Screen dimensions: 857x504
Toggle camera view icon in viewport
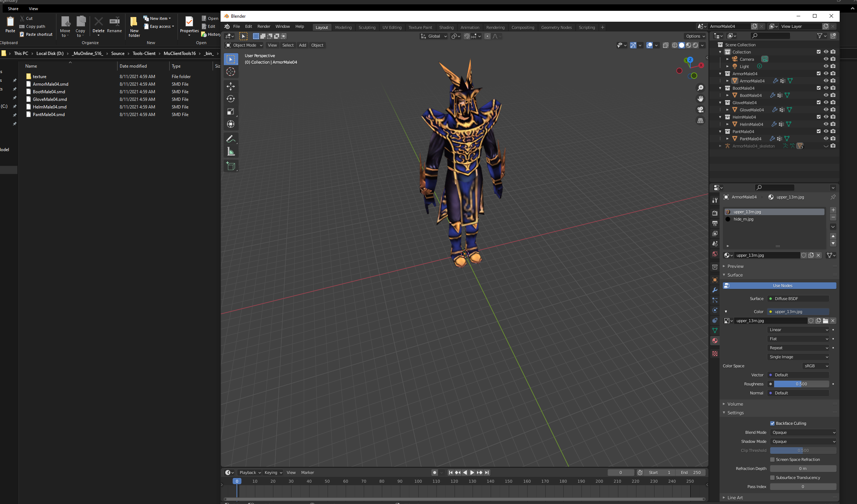[x=700, y=110]
